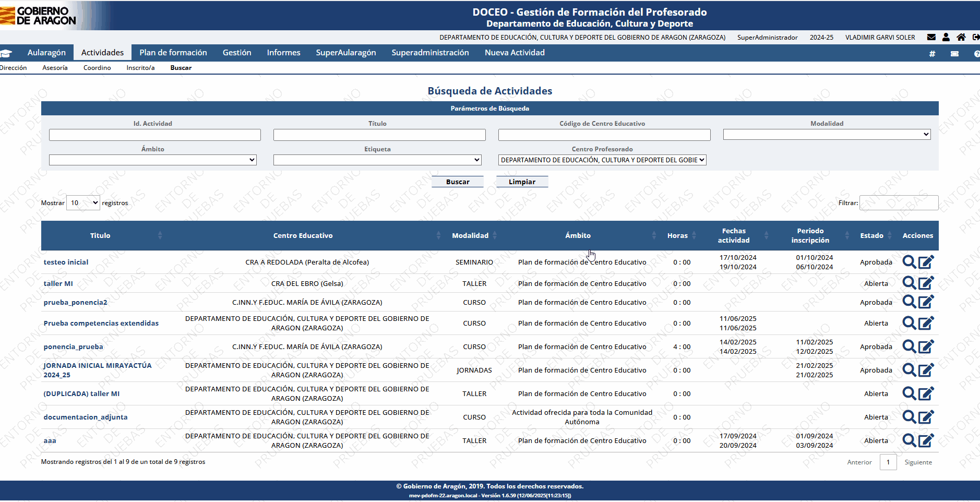Image resolution: width=980 pixels, height=502 pixels.
Task: Click the Buscar search button
Action: [458, 182]
